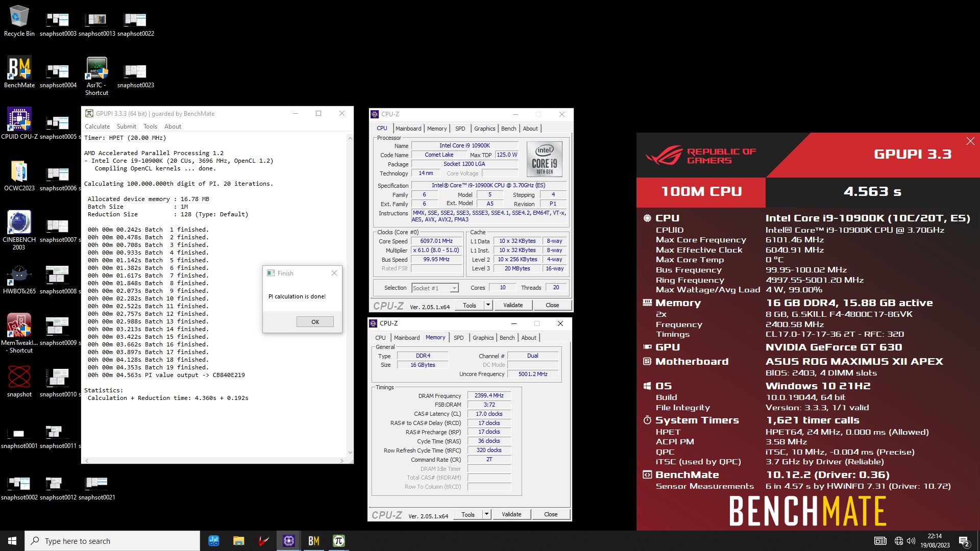
Task: Open the Submit menu in GPUPI
Action: (126, 127)
